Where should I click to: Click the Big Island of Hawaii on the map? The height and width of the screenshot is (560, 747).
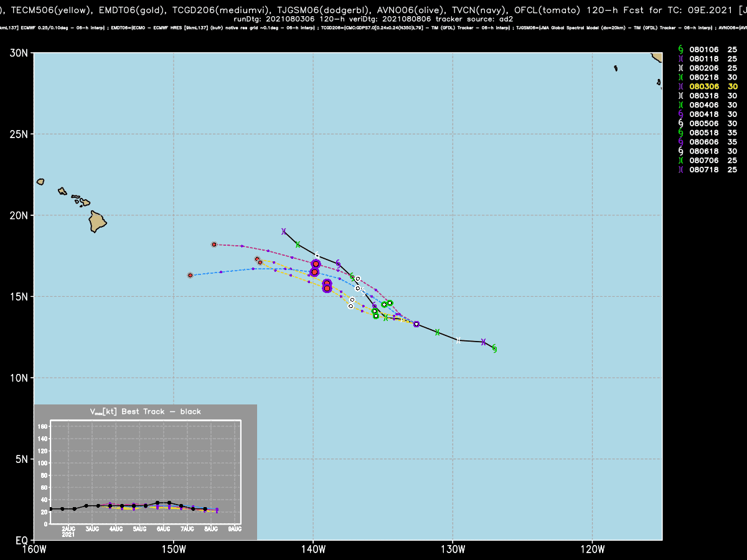pyautogui.click(x=98, y=221)
